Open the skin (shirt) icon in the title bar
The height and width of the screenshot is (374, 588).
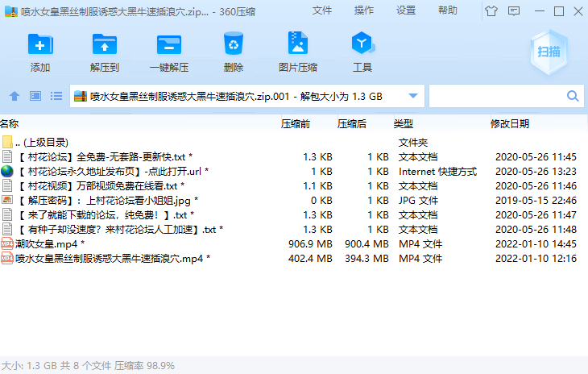pyautogui.click(x=491, y=11)
